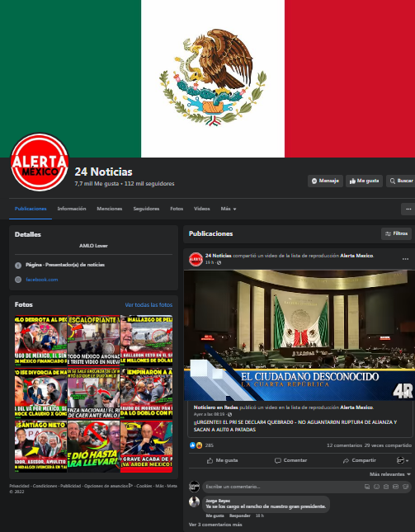
Task: Click the blue like reaction icon
Action: point(192,445)
